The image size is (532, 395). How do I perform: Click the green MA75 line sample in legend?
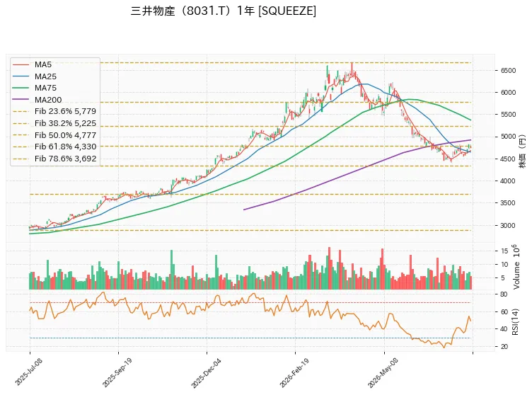(21, 88)
